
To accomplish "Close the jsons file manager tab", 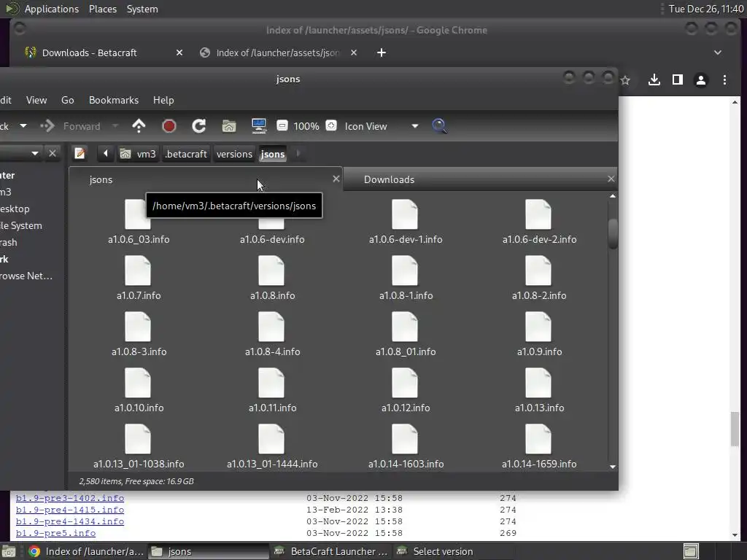I will click(336, 179).
